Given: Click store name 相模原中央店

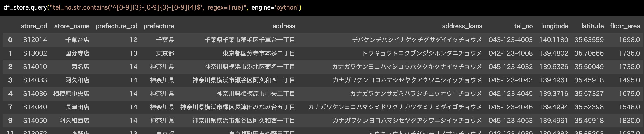Looking at the screenshot, I should 71,94.
